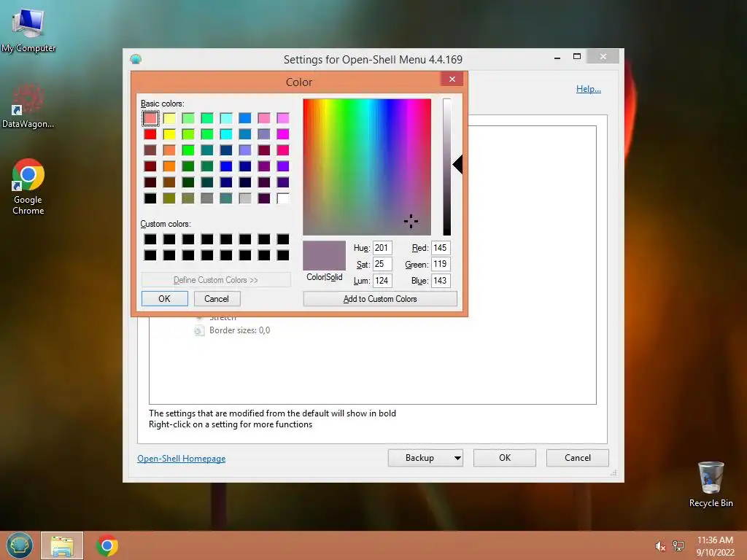Image resolution: width=747 pixels, height=560 pixels.
Task: Open the Backup dropdown button
Action: tap(425, 458)
